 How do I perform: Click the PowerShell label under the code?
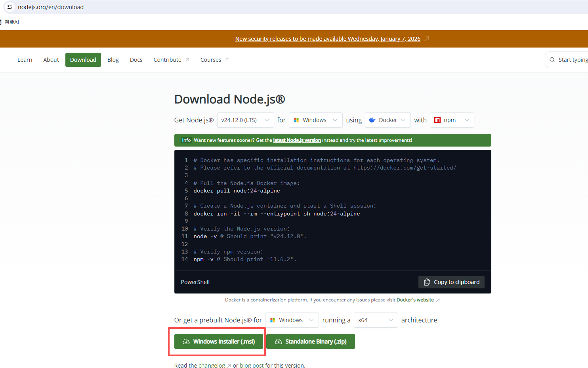pyautogui.click(x=195, y=282)
